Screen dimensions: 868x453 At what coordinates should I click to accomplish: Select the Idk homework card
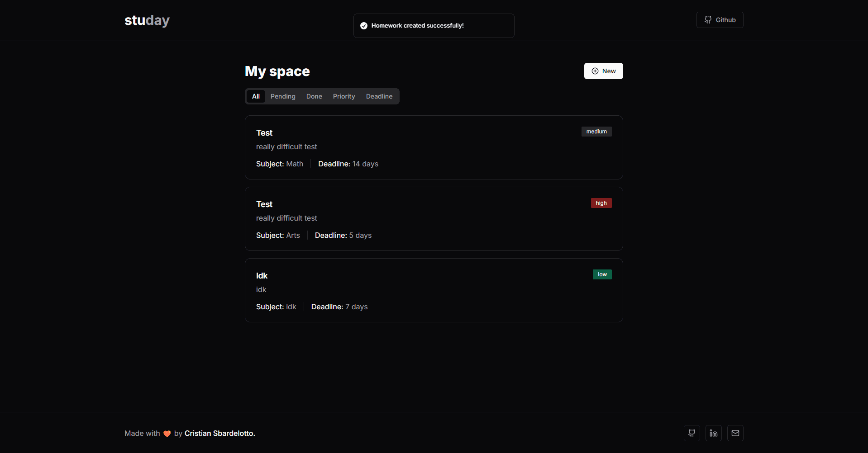tap(434, 290)
